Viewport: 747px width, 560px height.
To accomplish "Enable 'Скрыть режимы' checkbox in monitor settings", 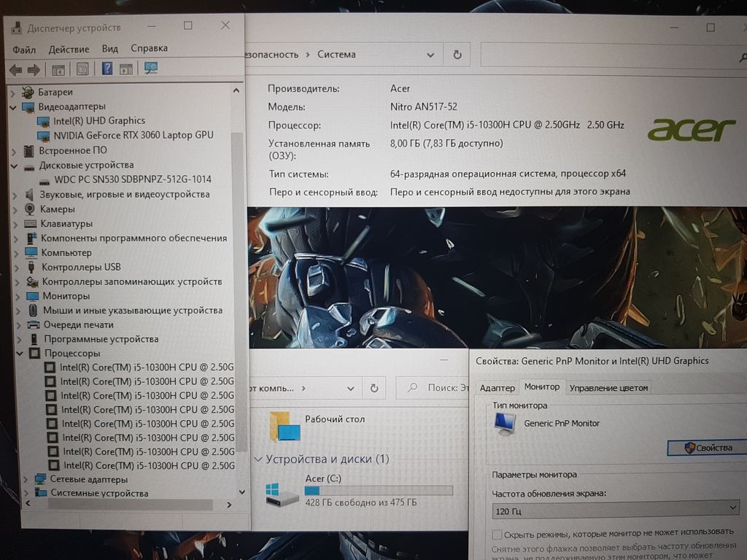I will [x=498, y=534].
